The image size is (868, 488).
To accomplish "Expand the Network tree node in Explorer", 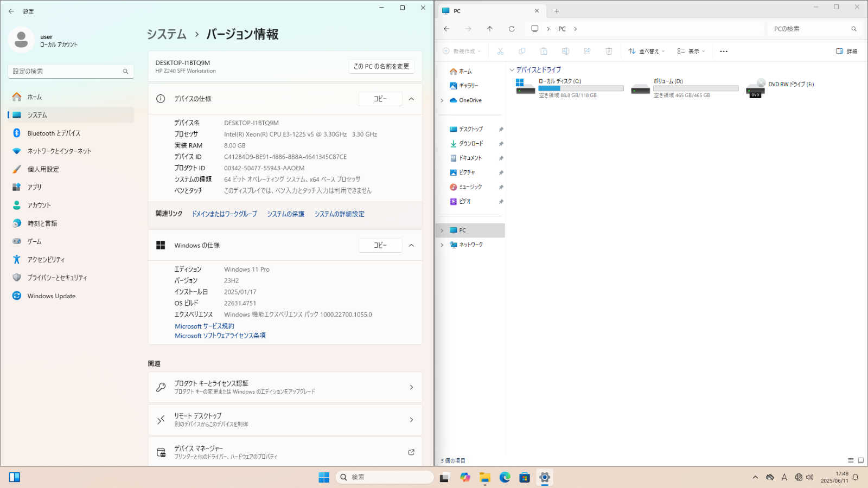I will point(442,245).
